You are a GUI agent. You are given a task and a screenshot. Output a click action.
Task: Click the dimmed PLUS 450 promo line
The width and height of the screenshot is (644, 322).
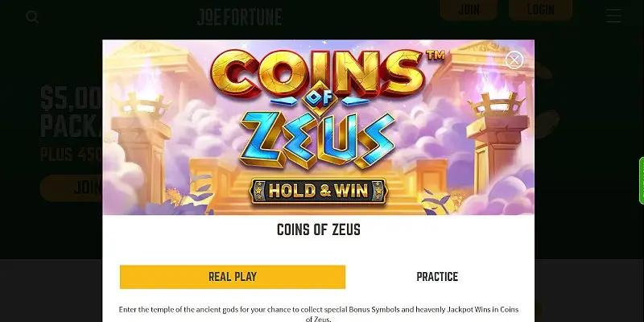pos(72,154)
